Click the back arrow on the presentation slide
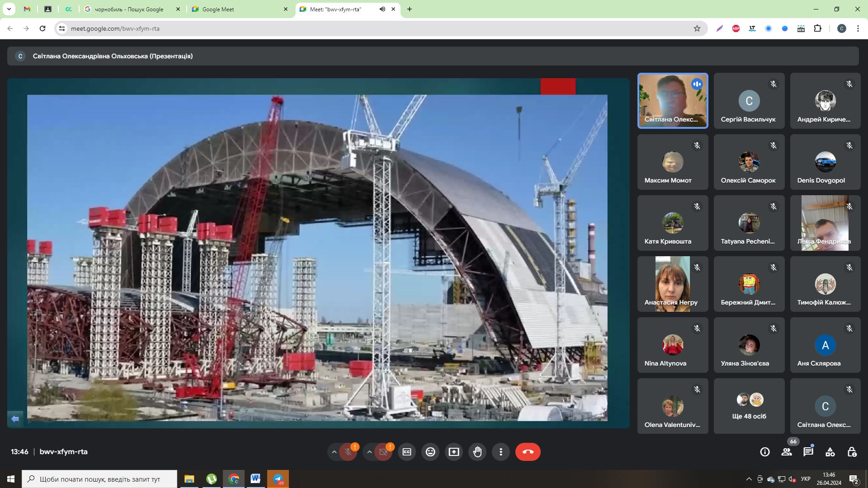This screenshot has width=868, height=488. click(x=15, y=419)
